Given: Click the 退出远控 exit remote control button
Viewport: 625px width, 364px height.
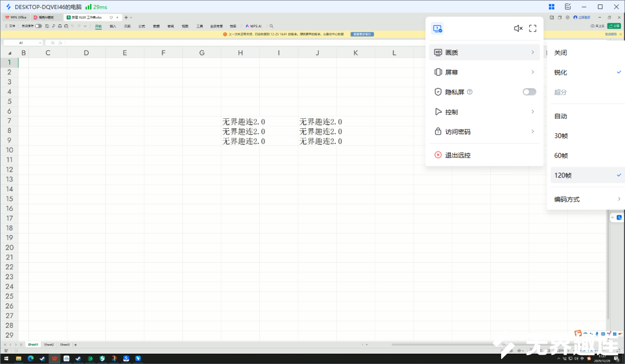Looking at the screenshot, I should [x=458, y=155].
